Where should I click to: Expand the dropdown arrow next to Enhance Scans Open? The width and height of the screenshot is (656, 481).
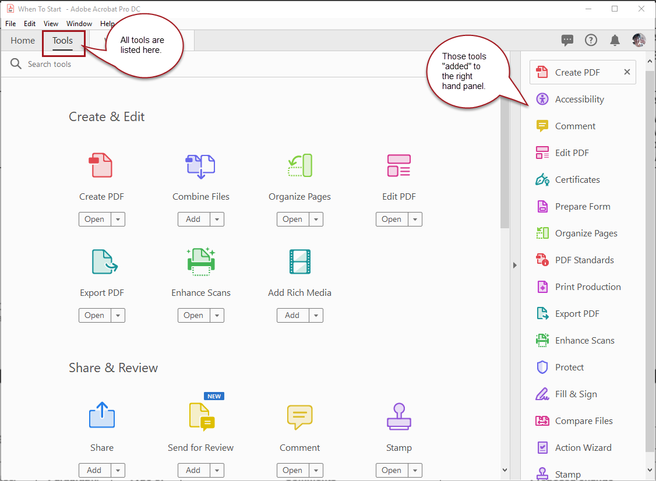click(x=217, y=315)
